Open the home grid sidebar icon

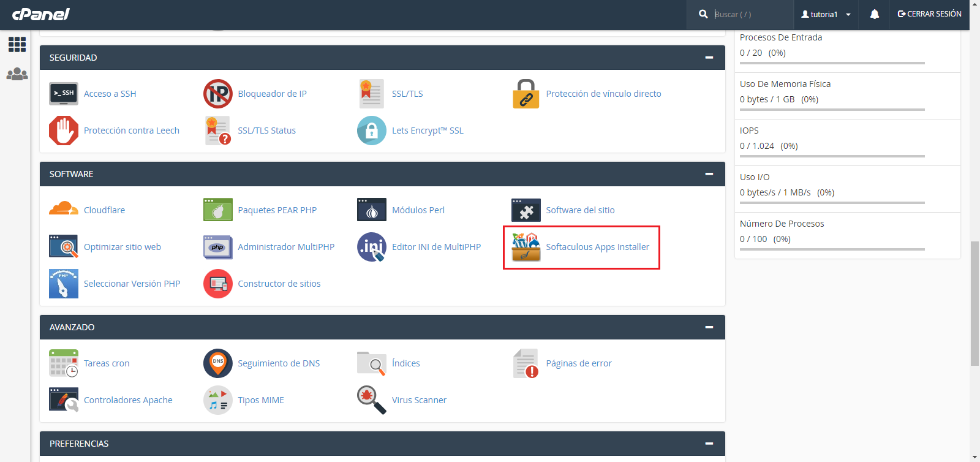[x=17, y=44]
